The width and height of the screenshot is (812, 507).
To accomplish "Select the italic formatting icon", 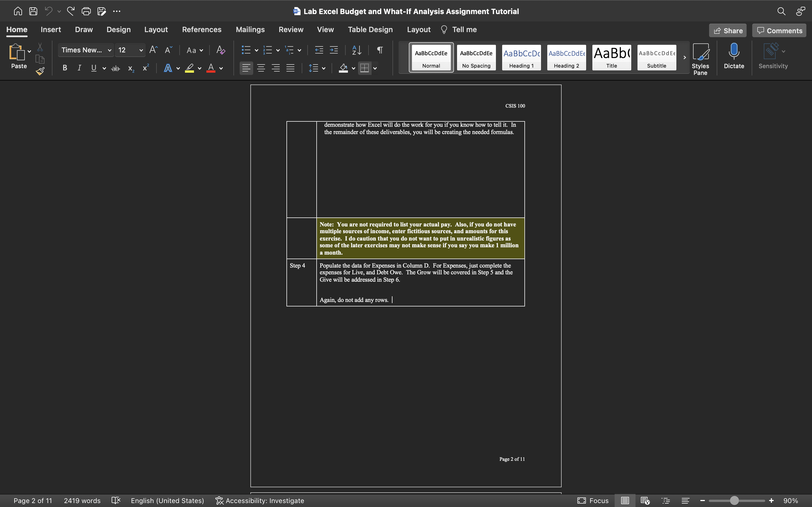I will click(79, 68).
